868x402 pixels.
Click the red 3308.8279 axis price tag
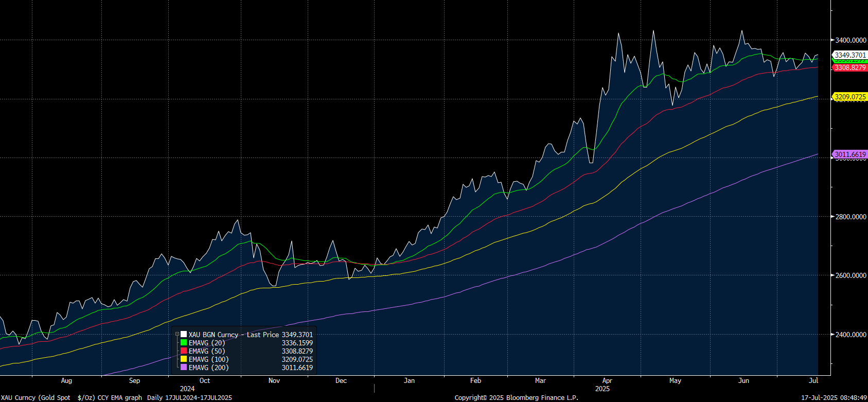850,68
